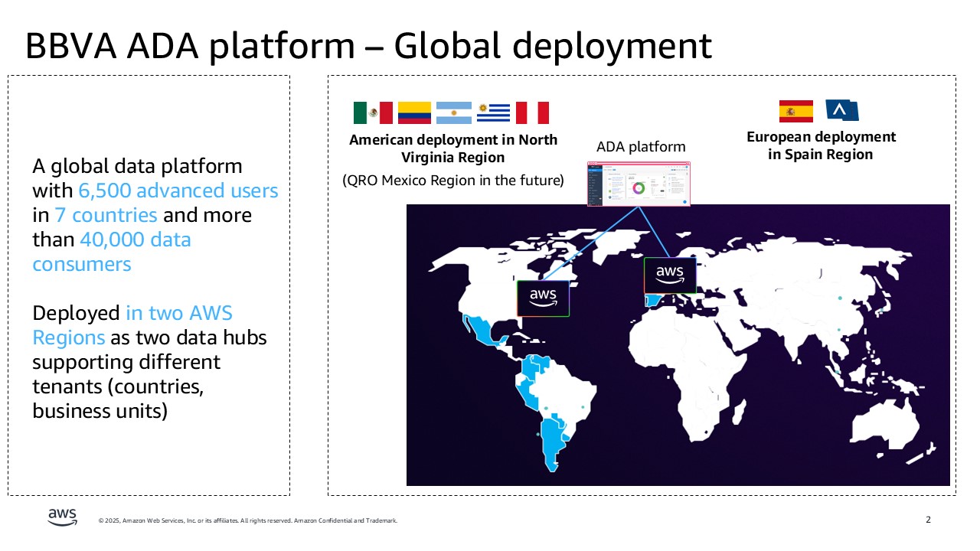Viewport: 980px width, 551px height.
Task: Click 'European deployment in Spain Region' heading
Action: 821,145
